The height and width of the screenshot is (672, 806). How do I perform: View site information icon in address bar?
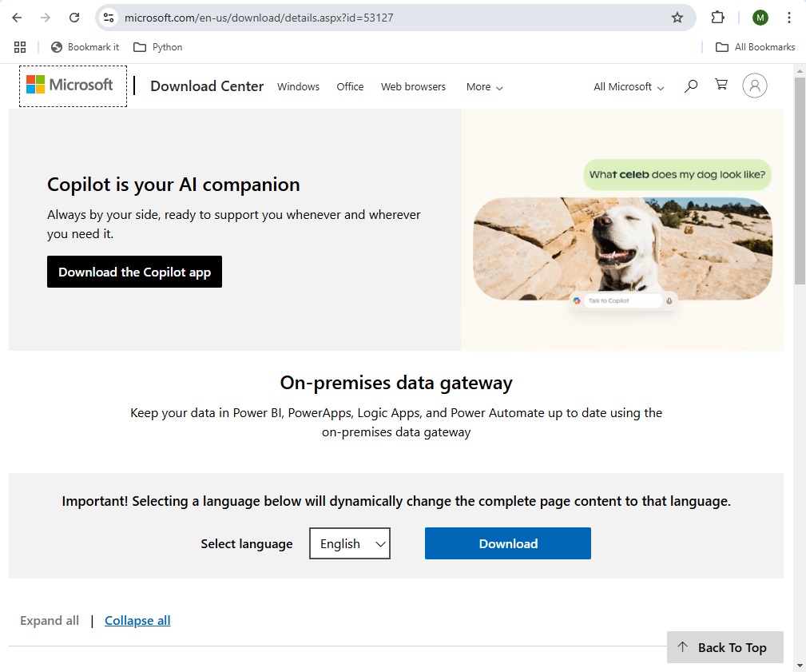pos(109,18)
